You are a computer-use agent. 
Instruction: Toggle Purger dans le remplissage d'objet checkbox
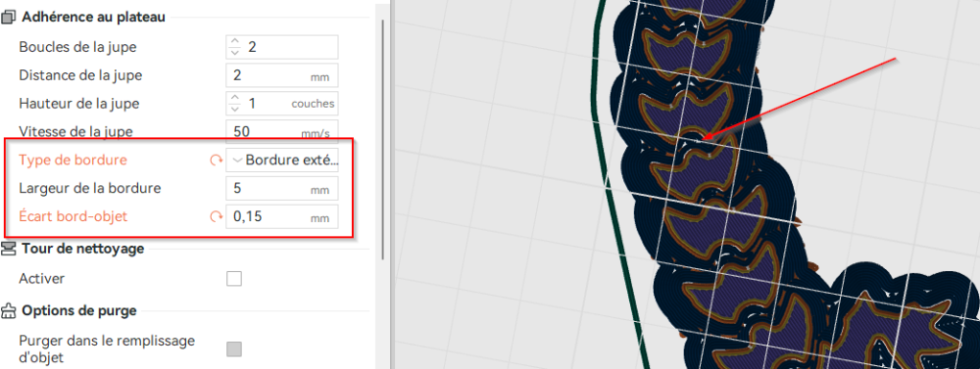coord(234,349)
